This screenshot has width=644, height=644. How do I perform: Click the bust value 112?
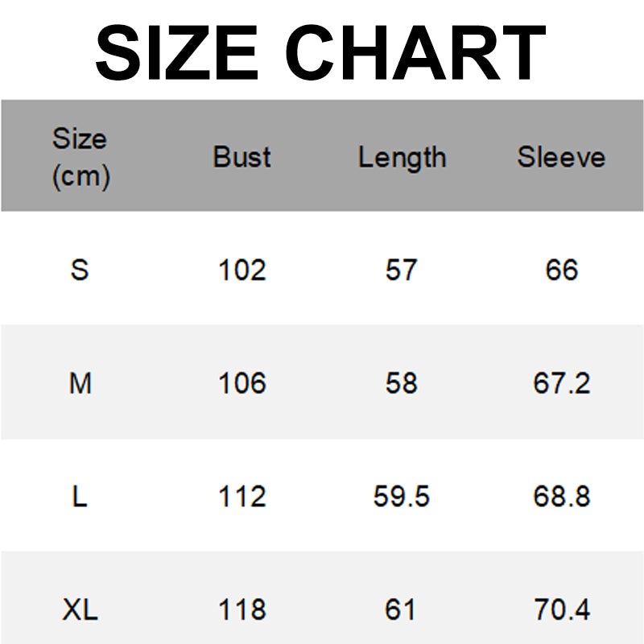pos(242,497)
